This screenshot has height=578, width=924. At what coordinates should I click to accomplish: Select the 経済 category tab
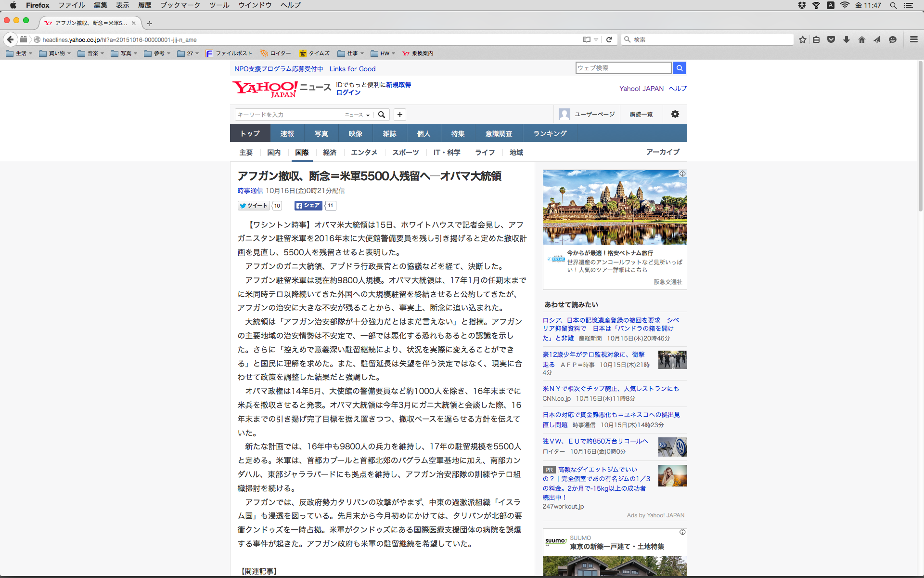tap(330, 152)
